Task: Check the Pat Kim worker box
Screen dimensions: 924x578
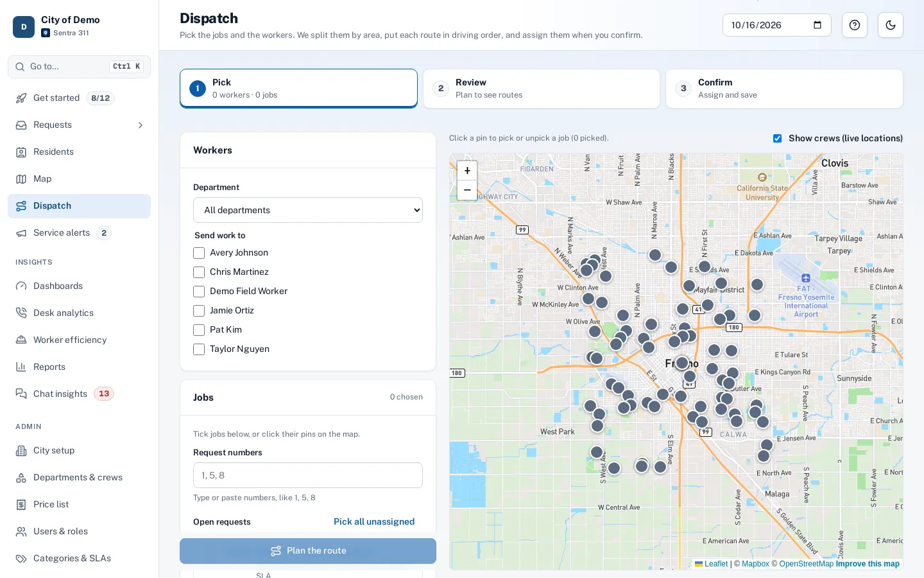Action: 199,330
